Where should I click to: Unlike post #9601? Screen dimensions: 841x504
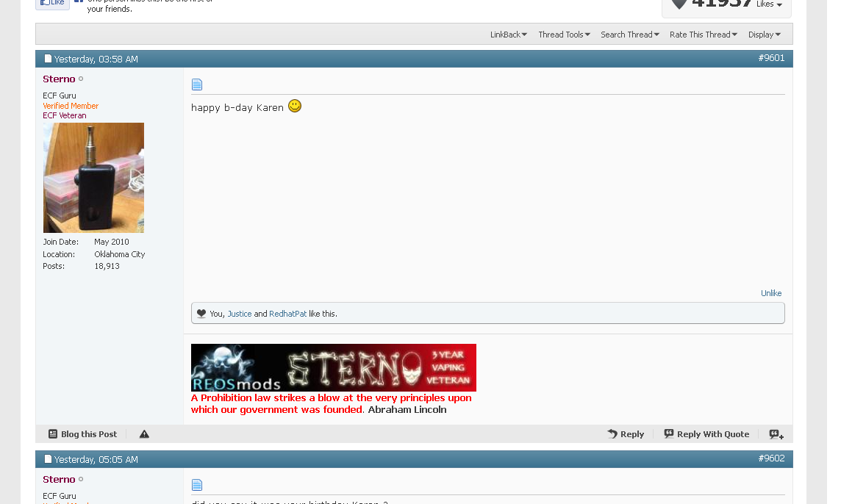point(771,293)
